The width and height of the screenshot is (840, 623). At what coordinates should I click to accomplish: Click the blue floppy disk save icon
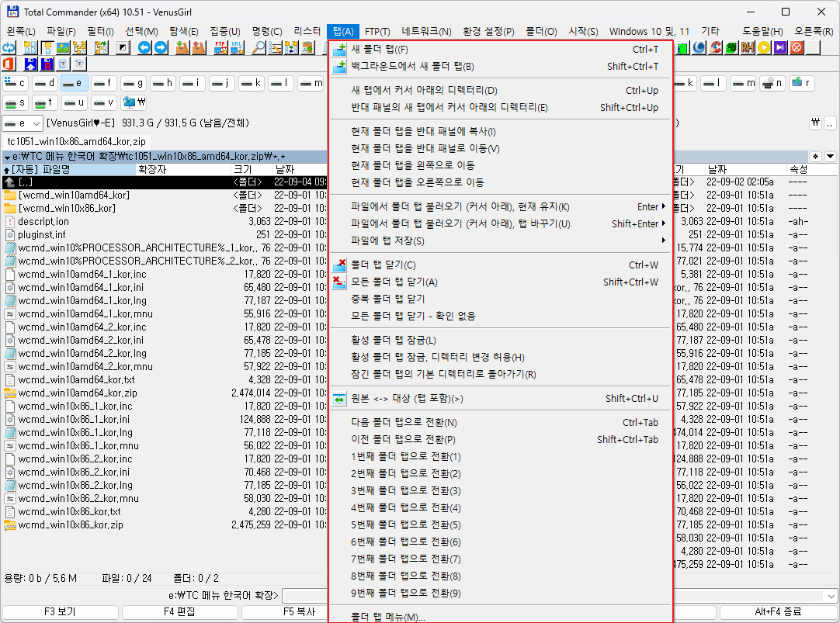pyautogui.click(x=30, y=64)
